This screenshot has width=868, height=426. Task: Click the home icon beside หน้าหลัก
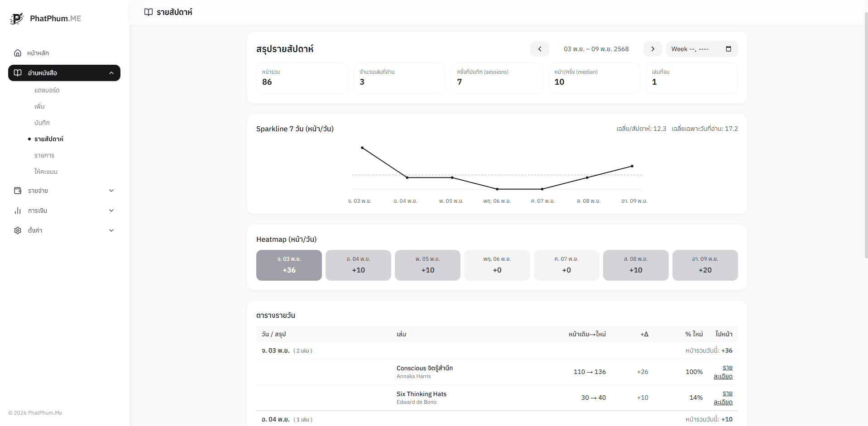pos(18,53)
